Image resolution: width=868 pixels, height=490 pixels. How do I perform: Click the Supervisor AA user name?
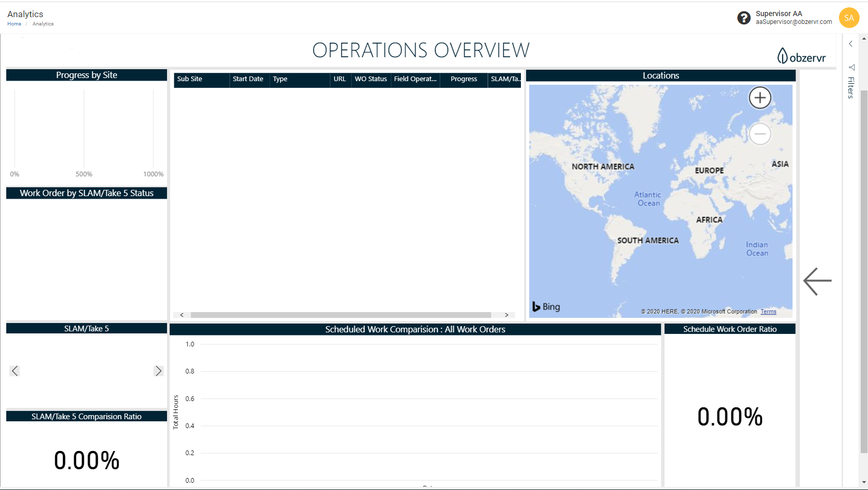pyautogui.click(x=778, y=14)
